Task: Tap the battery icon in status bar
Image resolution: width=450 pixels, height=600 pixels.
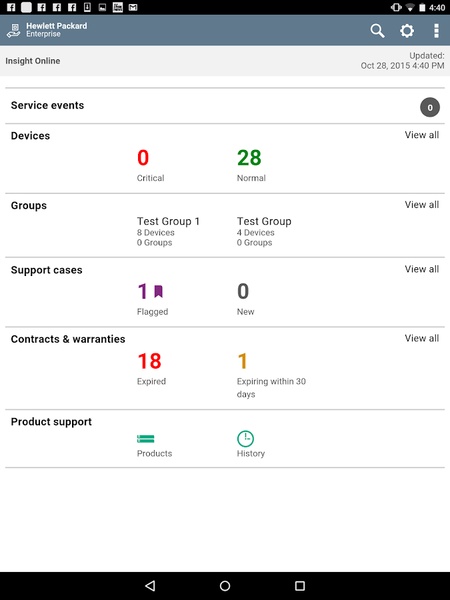Action: click(x=422, y=7)
